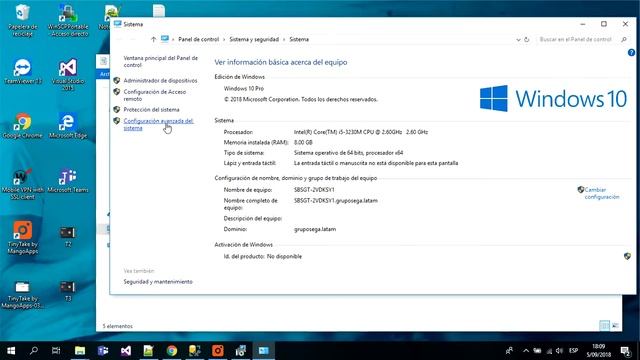Open Administrador de dispositivos link

(160, 81)
